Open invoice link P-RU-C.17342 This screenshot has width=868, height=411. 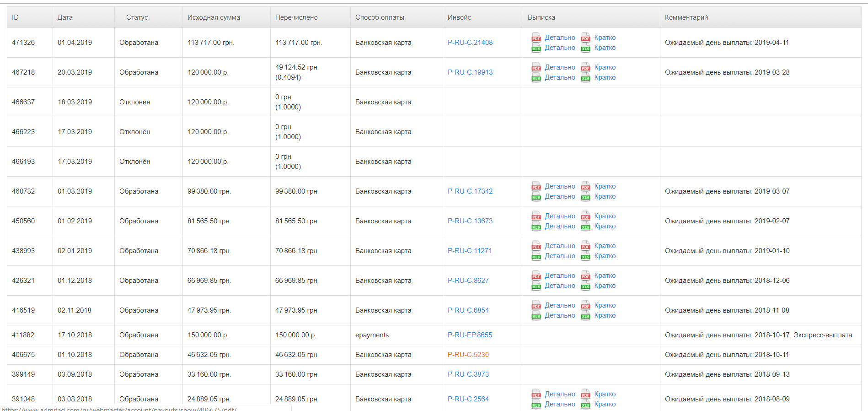[470, 191]
